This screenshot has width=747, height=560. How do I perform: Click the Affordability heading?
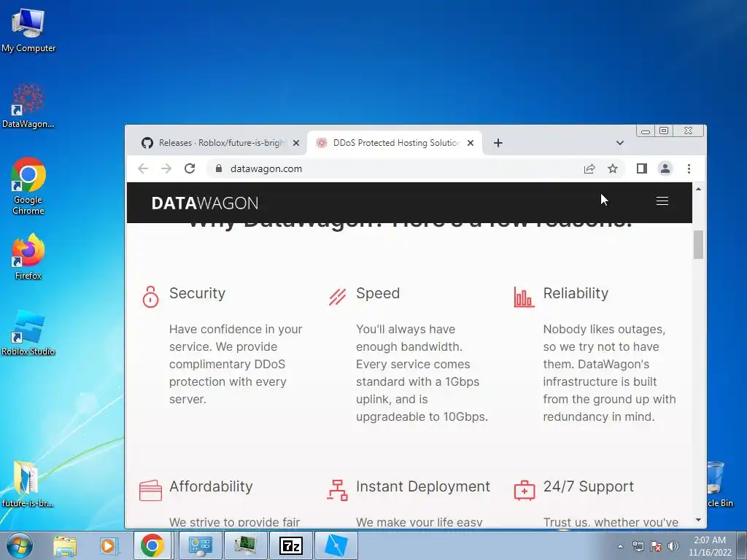(x=211, y=486)
